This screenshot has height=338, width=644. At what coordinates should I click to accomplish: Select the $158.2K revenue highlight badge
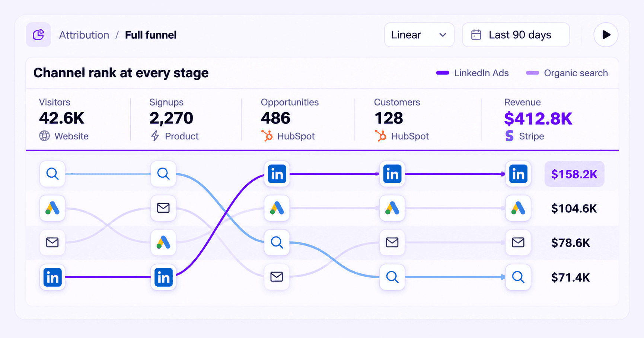click(574, 174)
